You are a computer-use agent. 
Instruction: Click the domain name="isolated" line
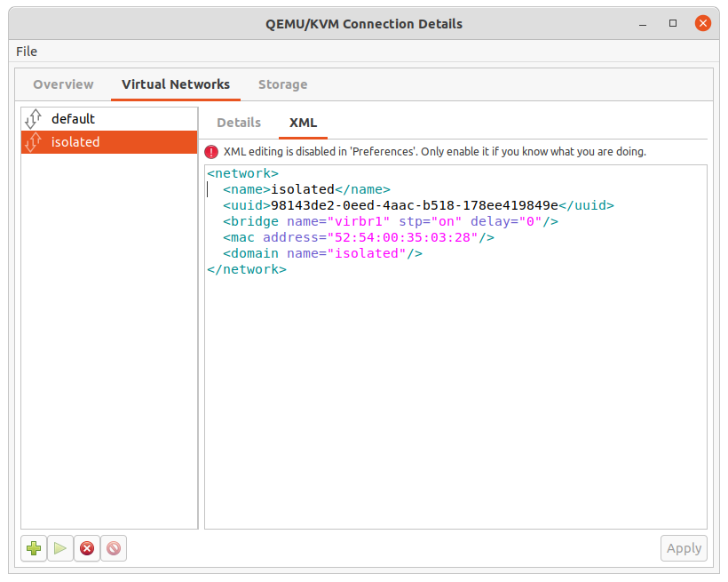322,253
